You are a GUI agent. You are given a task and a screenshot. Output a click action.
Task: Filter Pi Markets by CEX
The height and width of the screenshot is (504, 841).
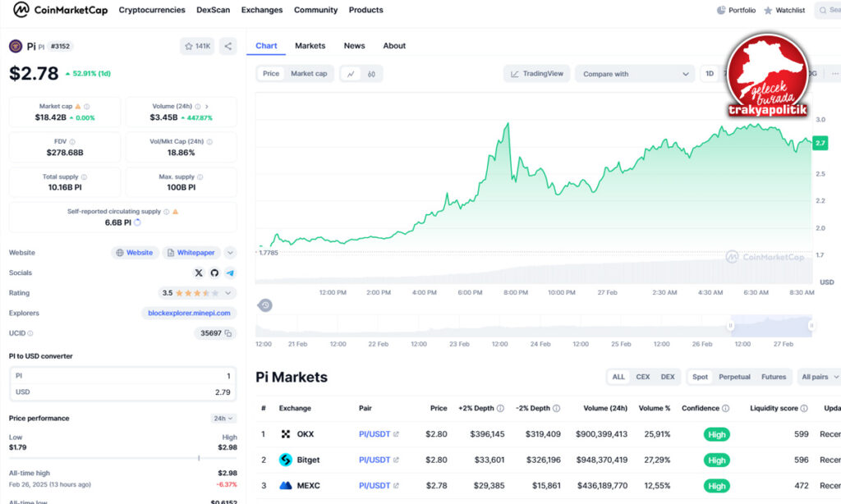click(x=643, y=377)
